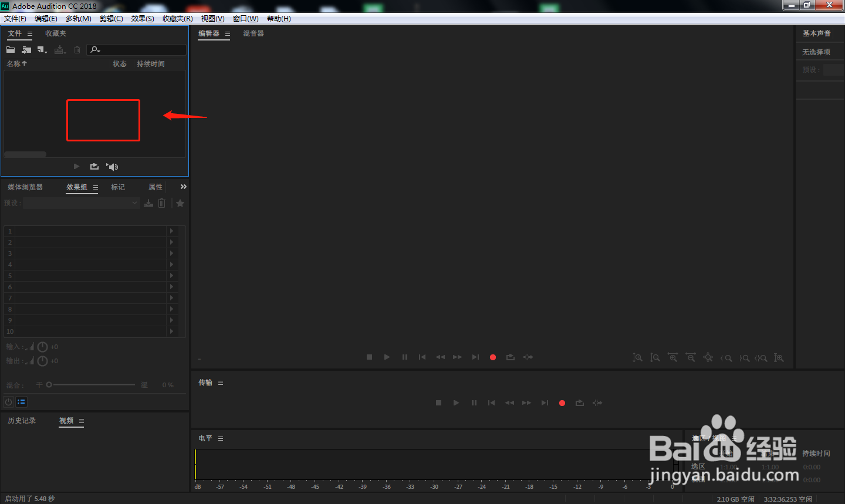Click the input gain knob in effects rack
The width and height of the screenshot is (845, 504).
point(42,347)
